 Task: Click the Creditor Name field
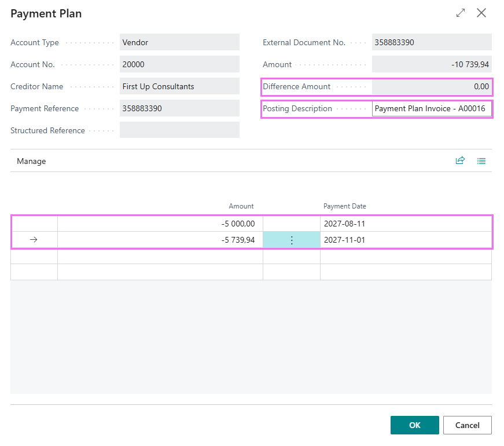pos(179,86)
